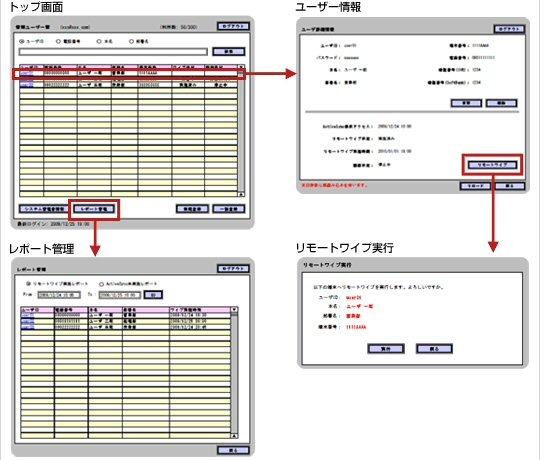
Task: Click the From date field in report screen
Action: pos(59,295)
